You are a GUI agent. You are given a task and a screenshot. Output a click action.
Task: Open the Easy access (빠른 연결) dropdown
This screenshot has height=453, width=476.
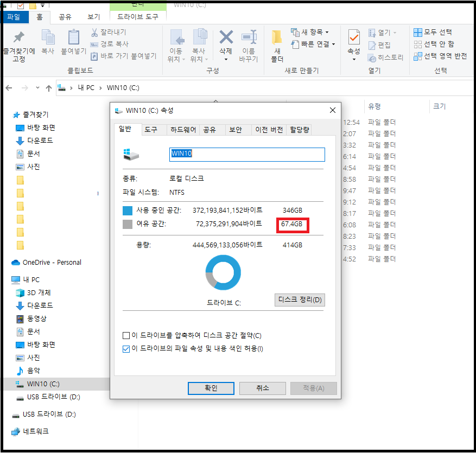pos(313,44)
